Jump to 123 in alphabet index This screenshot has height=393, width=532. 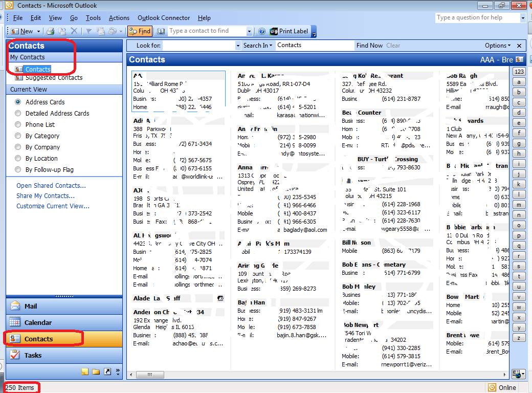coord(519,72)
